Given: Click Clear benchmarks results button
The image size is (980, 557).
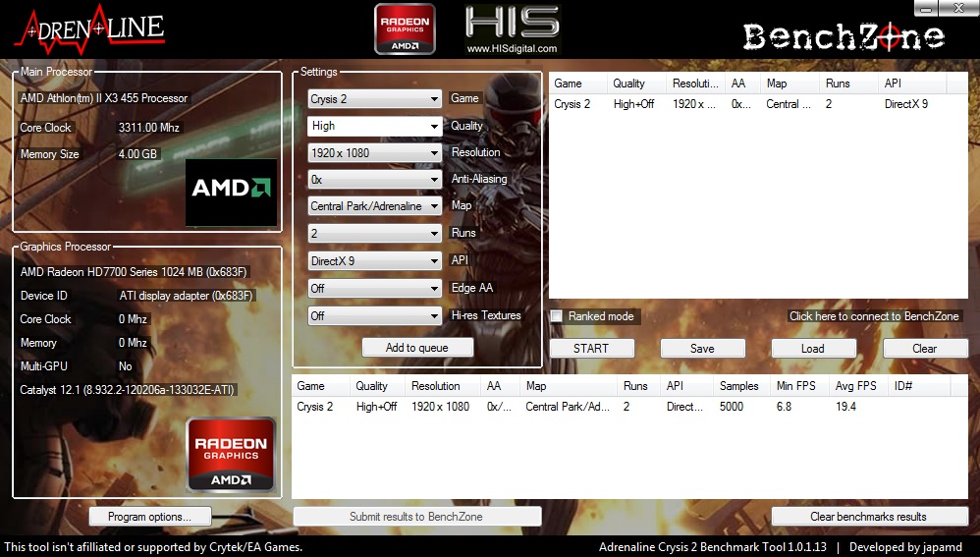Looking at the screenshot, I should pos(868,517).
